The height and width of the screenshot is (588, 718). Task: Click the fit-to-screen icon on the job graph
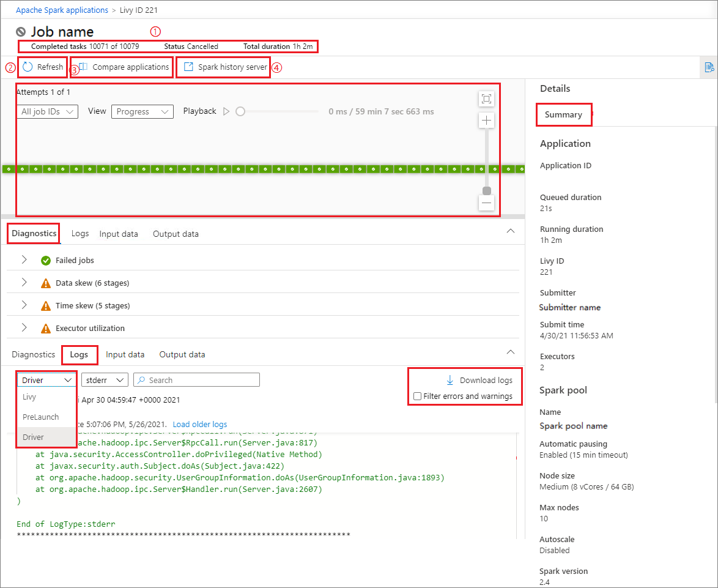click(x=486, y=97)
